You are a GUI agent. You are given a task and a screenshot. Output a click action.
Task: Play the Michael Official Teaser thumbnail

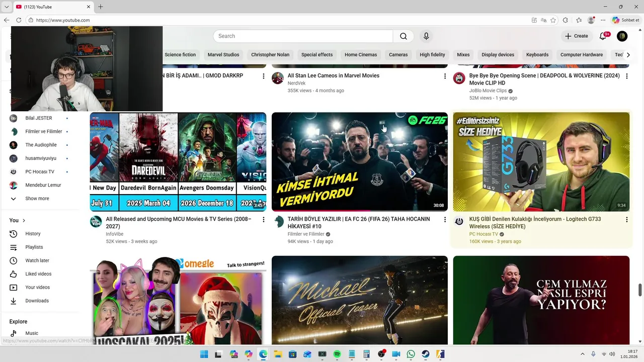(360, 300)
